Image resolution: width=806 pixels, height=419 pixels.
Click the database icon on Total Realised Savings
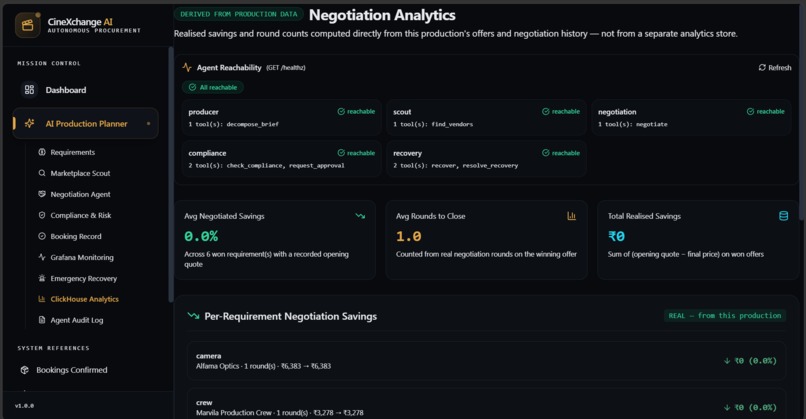pos(783,216)
